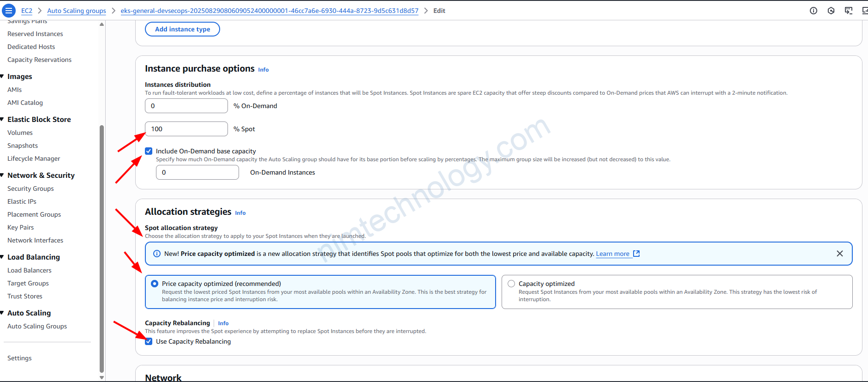Open the Auto Scaling groups breadcrumb link
868x382 pixels.
coord(76,11)
